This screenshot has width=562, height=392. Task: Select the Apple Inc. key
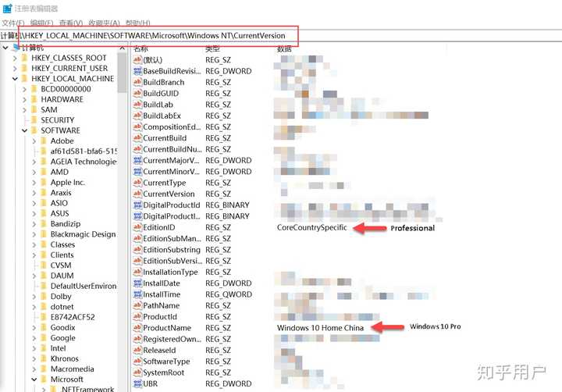[68, 183]
